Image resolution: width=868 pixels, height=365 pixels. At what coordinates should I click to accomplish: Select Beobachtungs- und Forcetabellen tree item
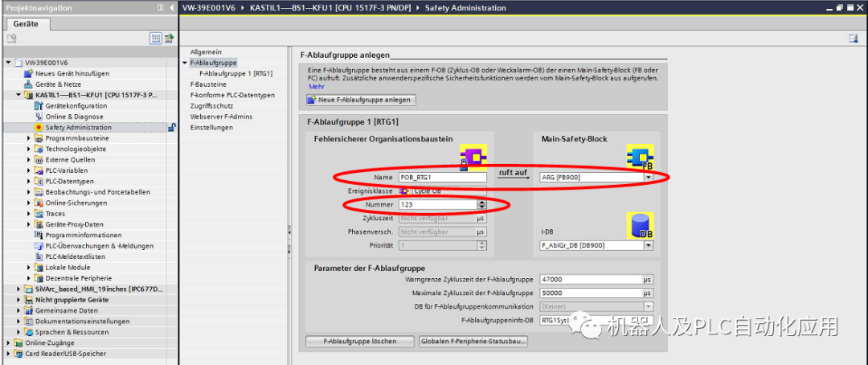pyautogui.click(x=97, y=192)
